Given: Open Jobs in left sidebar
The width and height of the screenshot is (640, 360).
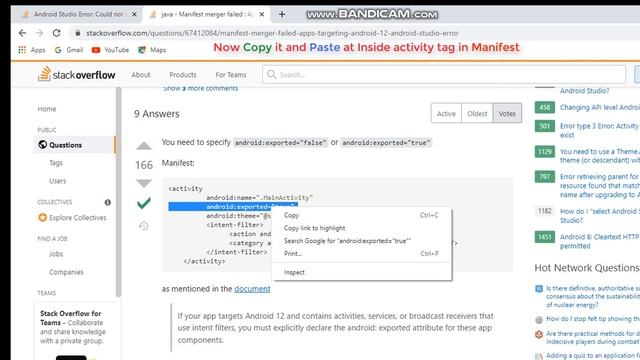Looking at the screenshot, I should 56,254.
